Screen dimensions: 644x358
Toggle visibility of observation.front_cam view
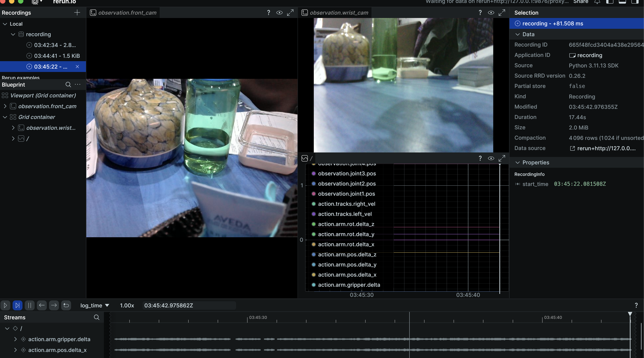point(279,13)
